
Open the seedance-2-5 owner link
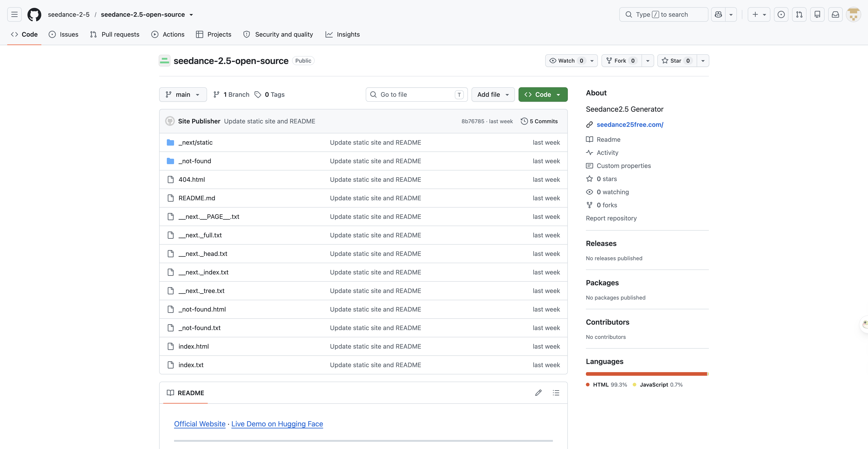click(x=69, y=14)
